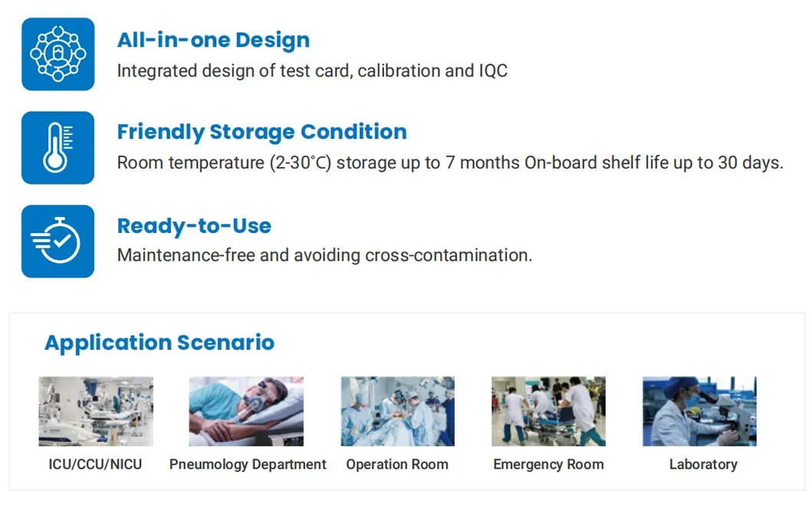
Task: Open the Pneumology Department patient photo
Action: (246, 411)
